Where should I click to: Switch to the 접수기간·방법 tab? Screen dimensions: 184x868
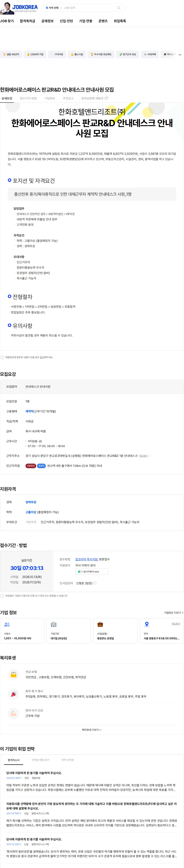(x=28, y=98)
